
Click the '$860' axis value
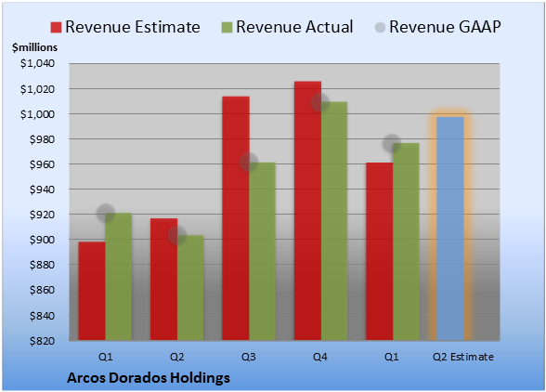click(42, 290)
